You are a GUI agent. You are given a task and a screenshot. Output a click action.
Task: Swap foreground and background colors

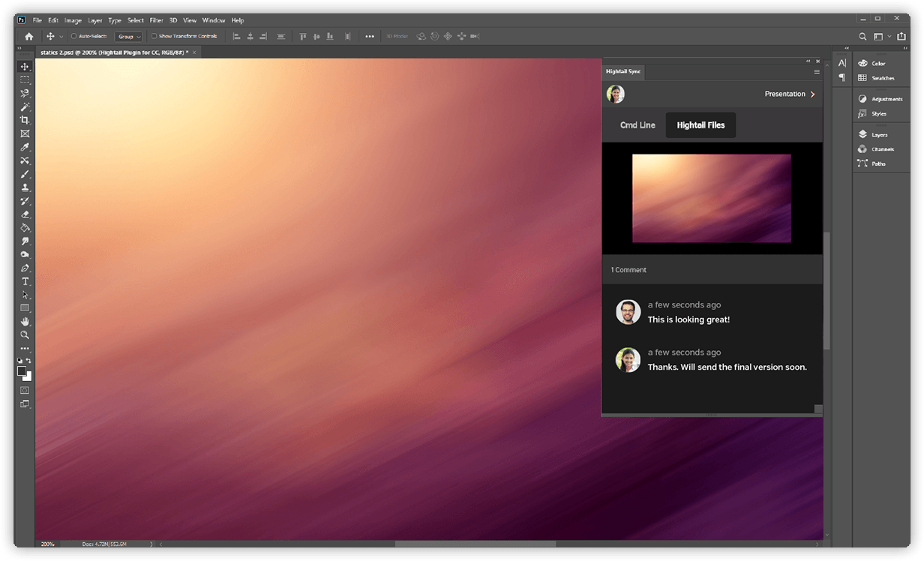point(28,361)
